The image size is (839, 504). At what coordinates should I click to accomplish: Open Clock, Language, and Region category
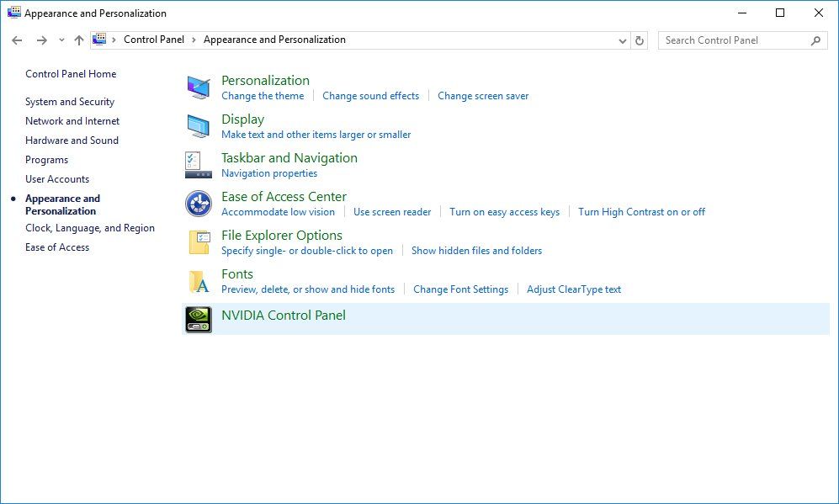point(90,227)
